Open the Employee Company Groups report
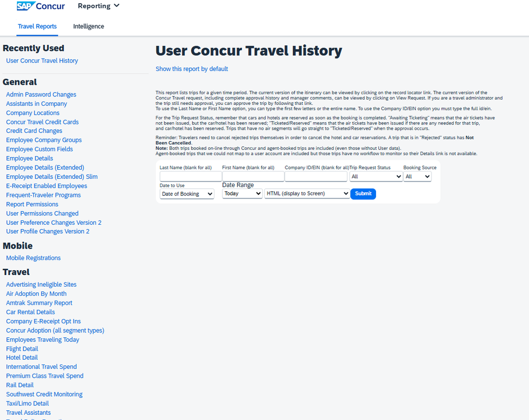 44,140
